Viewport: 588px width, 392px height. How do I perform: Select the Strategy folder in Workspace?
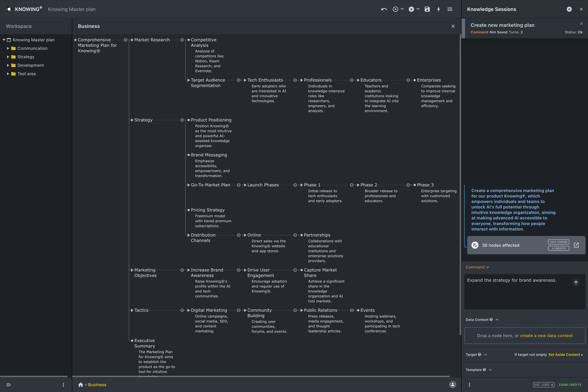[x=26, y=57]
